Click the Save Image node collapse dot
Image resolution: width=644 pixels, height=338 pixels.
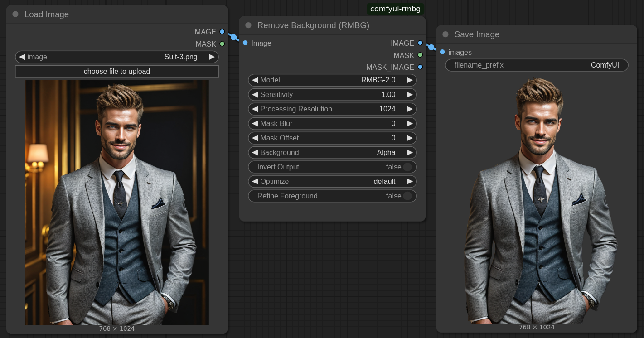click(x=445, y=34)
